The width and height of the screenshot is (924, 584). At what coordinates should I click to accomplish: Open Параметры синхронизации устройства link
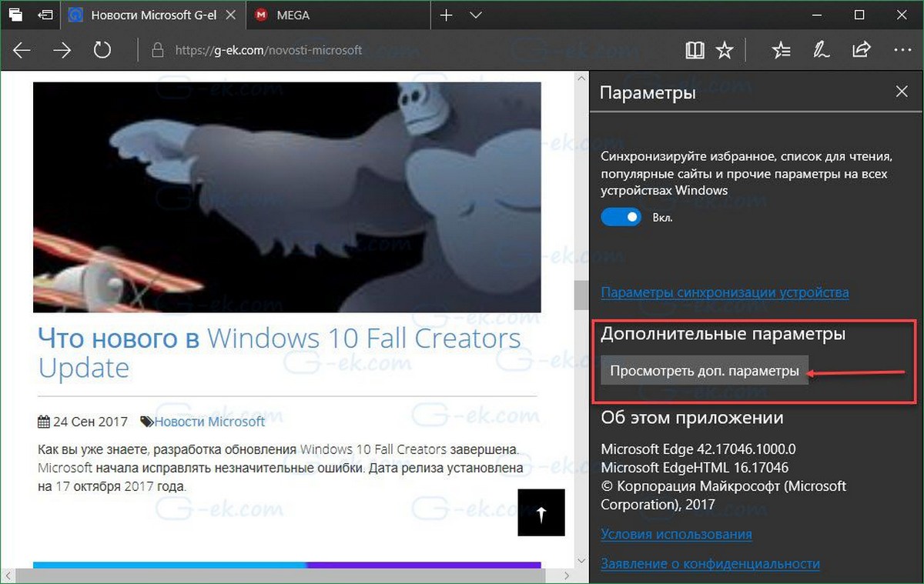[725, 292]
